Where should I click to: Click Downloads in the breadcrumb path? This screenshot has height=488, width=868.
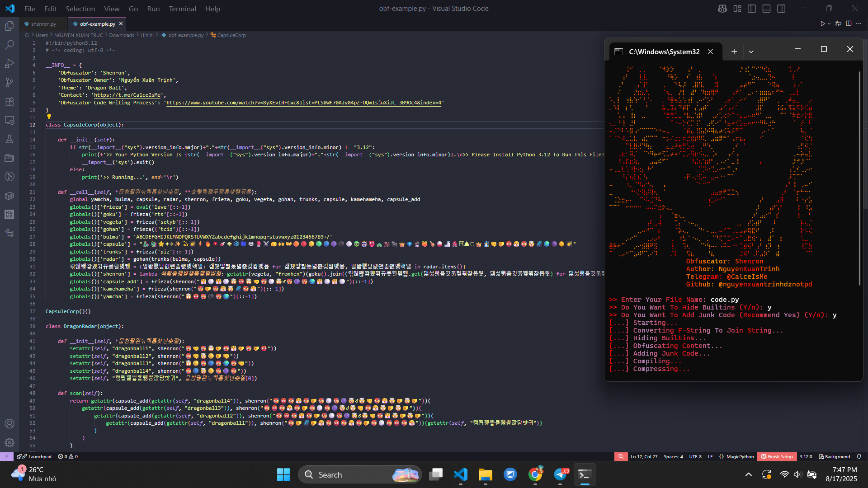click(x=122, y=35)
